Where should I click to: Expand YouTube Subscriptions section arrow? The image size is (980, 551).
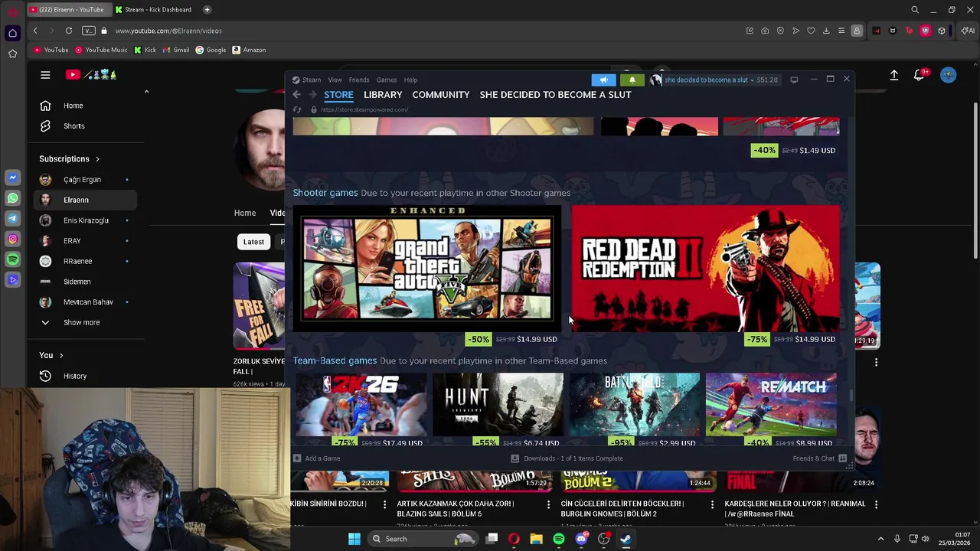pos(97,159)
